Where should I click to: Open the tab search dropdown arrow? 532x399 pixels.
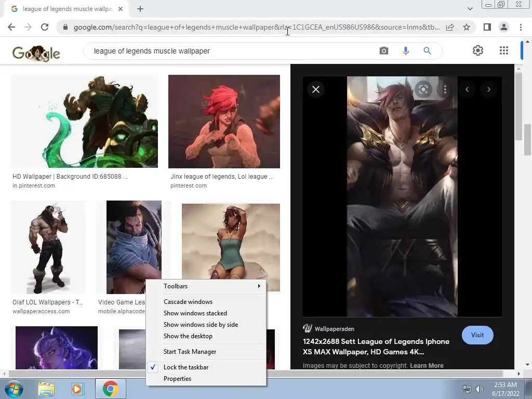pyautogui.click(x=470, y=9)
